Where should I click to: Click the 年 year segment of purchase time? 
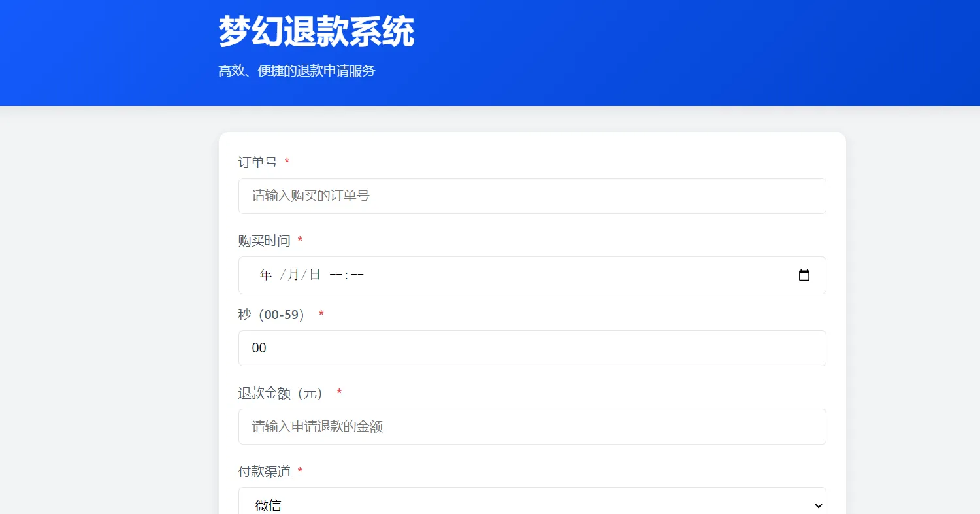click(x=265, y=275)
